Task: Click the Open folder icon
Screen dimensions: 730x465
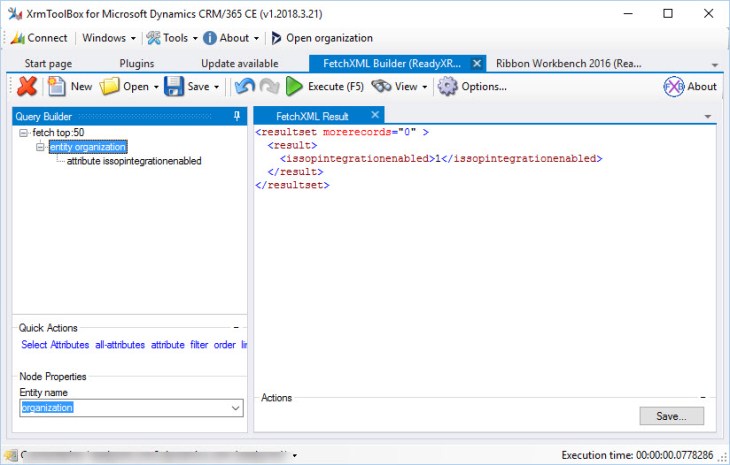Action: pos(110,87)
